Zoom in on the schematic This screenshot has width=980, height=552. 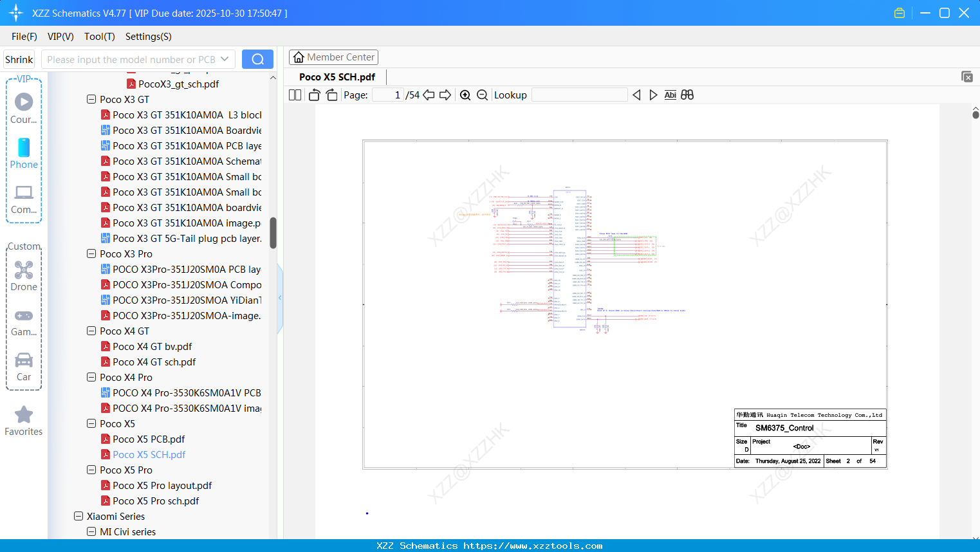pos(465,95)
